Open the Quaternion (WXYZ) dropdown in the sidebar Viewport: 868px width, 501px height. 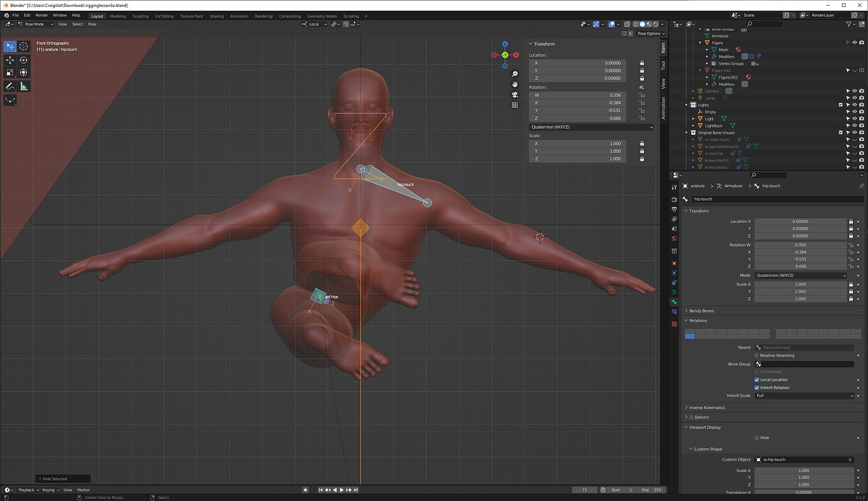[591, 127]
